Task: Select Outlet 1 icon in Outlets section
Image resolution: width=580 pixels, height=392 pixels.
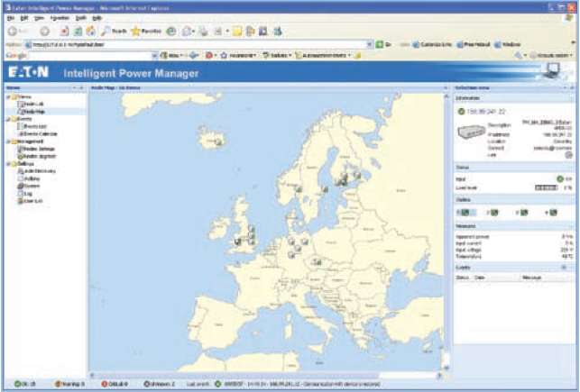Action: pyautogui.click(x=465, y=213)
